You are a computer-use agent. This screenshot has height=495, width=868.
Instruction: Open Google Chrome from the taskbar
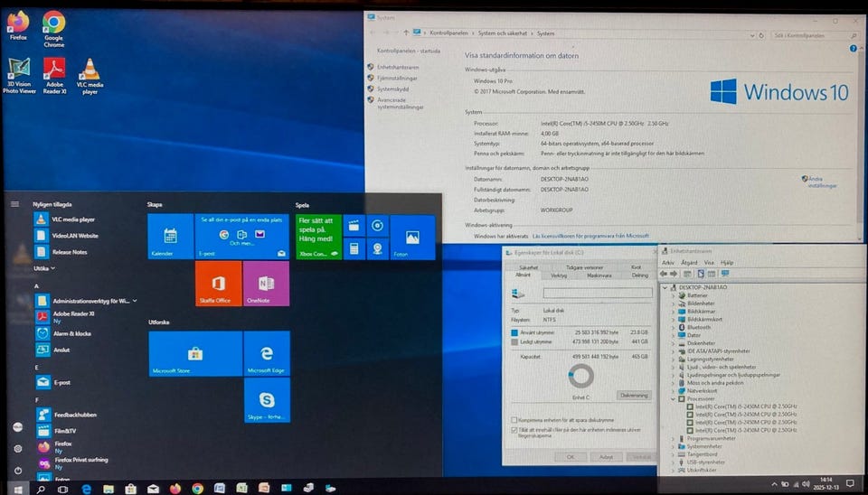click(197, 489)
